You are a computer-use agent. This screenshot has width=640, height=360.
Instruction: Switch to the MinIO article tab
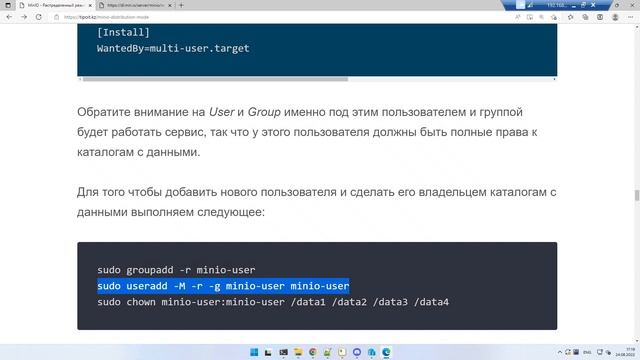(x=55, y=5)
